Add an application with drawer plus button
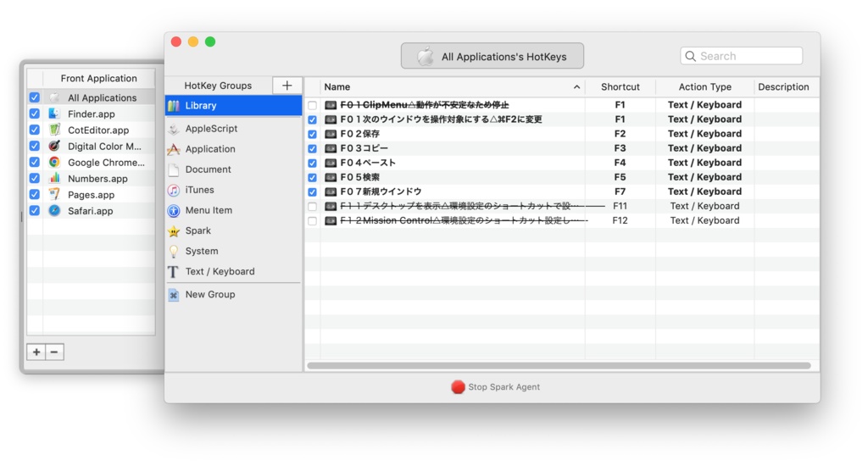 36,352
